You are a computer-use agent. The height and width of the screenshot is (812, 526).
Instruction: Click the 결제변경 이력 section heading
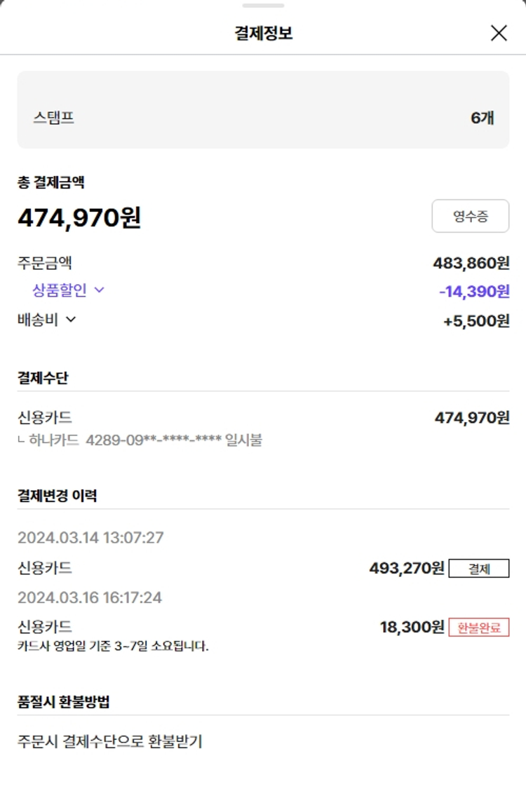click(58, 496)
